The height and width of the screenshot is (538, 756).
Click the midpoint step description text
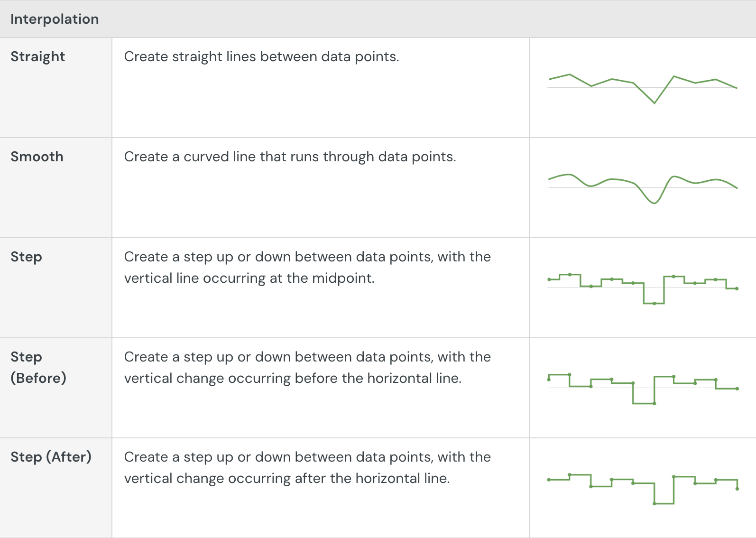pyautogui.click(x=307, y=267)
